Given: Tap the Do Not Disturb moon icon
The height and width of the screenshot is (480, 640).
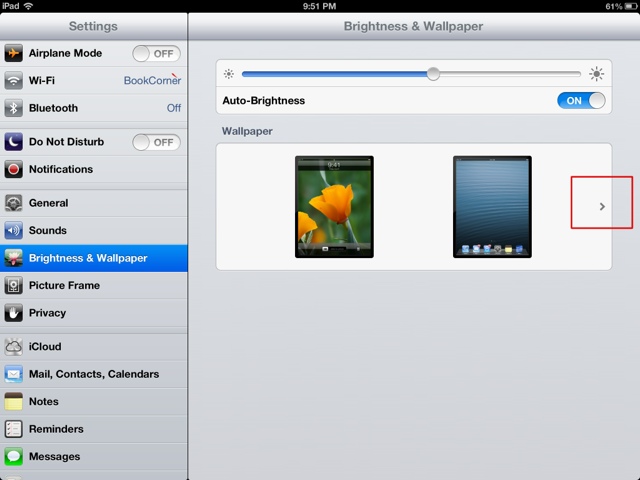Looking at the screenshot, I should (x=13, y=142).
